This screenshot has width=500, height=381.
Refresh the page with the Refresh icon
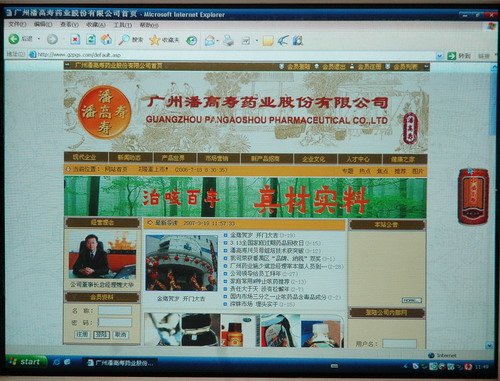(91, 40)
